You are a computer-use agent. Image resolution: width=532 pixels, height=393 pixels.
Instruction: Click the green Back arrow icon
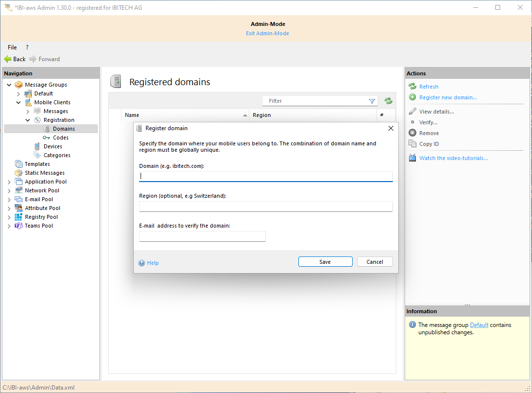(x=8, y=59)
